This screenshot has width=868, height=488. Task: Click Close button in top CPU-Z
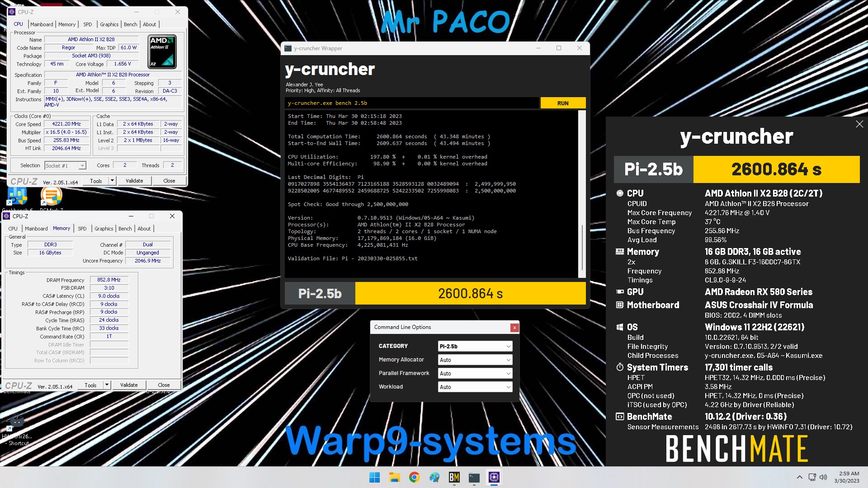pyautogui.click(x=169, y=181)
